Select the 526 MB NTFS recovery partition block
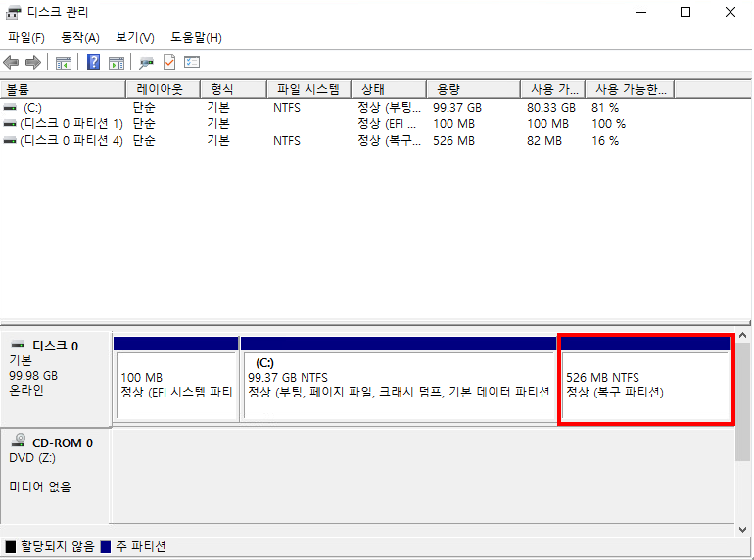 pos(646,379)
